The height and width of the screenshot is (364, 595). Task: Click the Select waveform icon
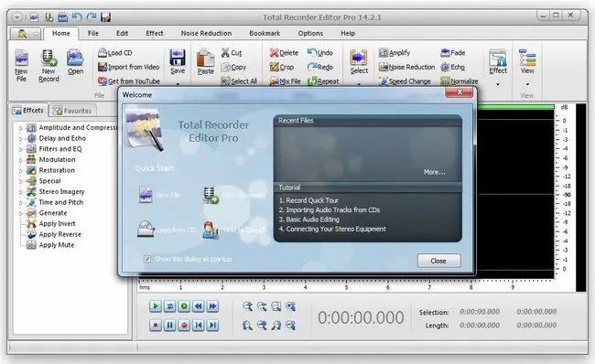(359, 61)
